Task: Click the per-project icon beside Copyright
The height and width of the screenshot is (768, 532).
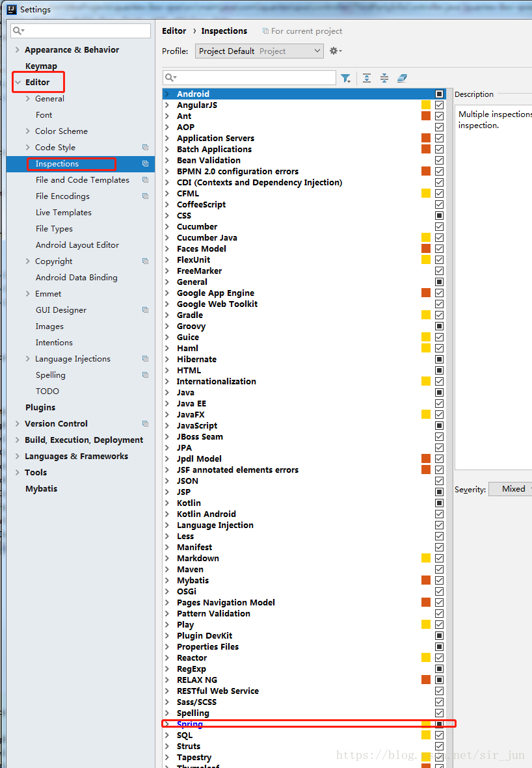Action: [146, 261]
